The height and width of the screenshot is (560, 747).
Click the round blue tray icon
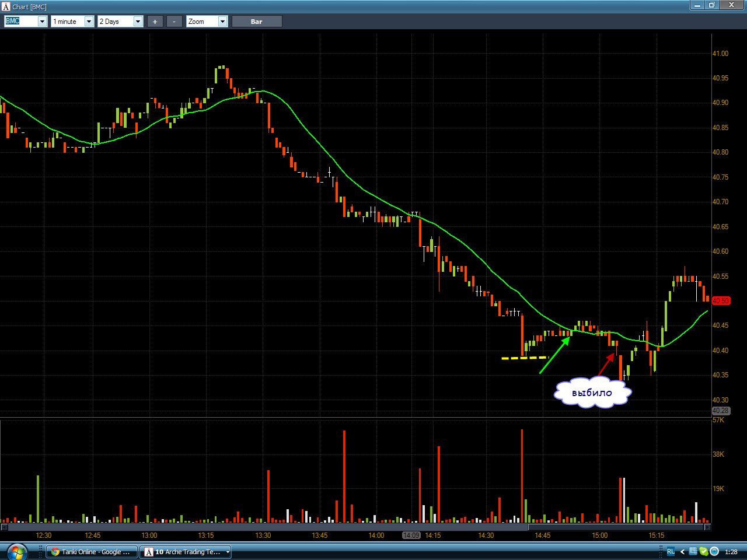pos(714,552)
